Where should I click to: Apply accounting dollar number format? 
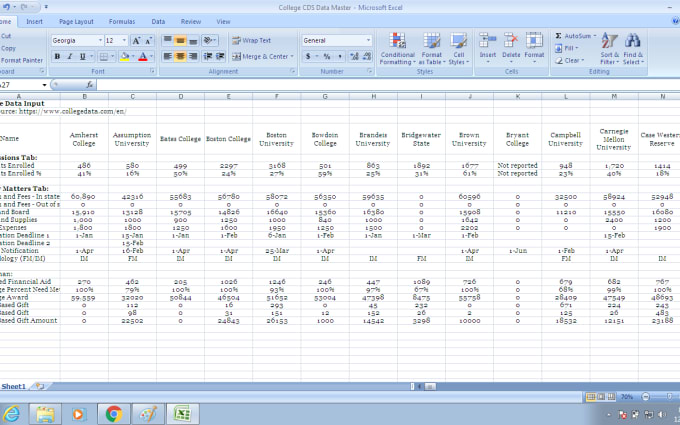(x=308, y=56)
